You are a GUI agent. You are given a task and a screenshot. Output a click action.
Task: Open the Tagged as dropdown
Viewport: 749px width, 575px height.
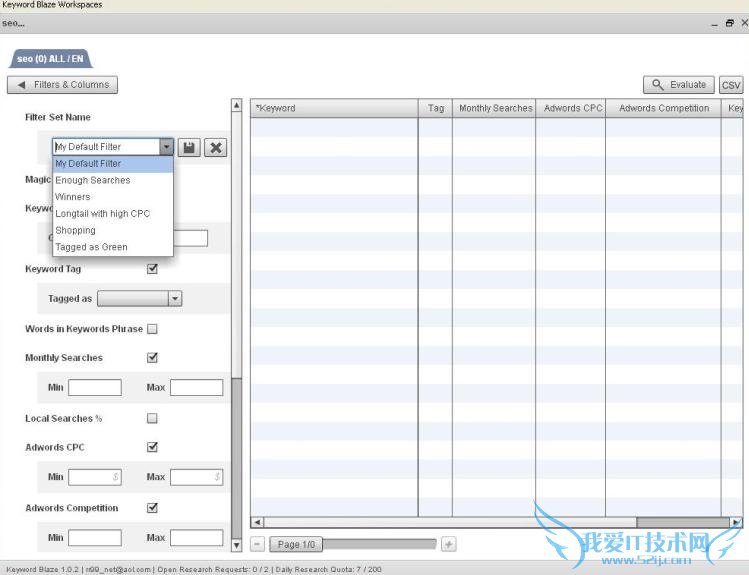click(x=139, y=298)
